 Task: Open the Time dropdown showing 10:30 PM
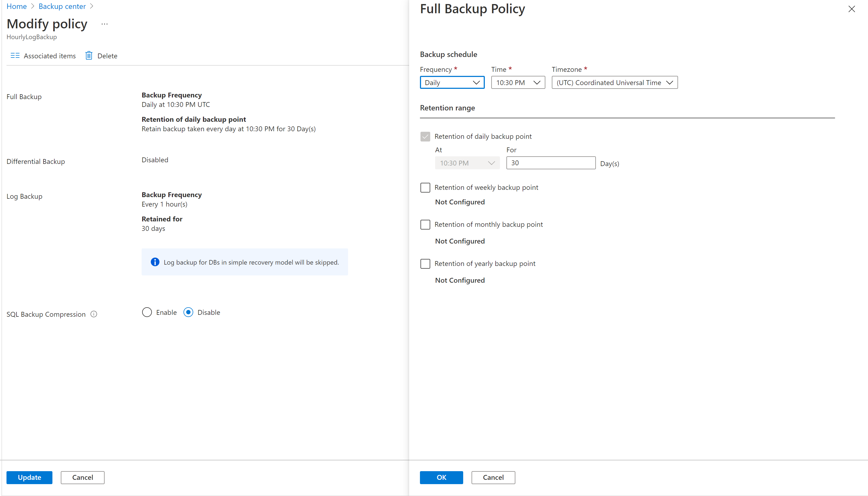tap(516, 82)
